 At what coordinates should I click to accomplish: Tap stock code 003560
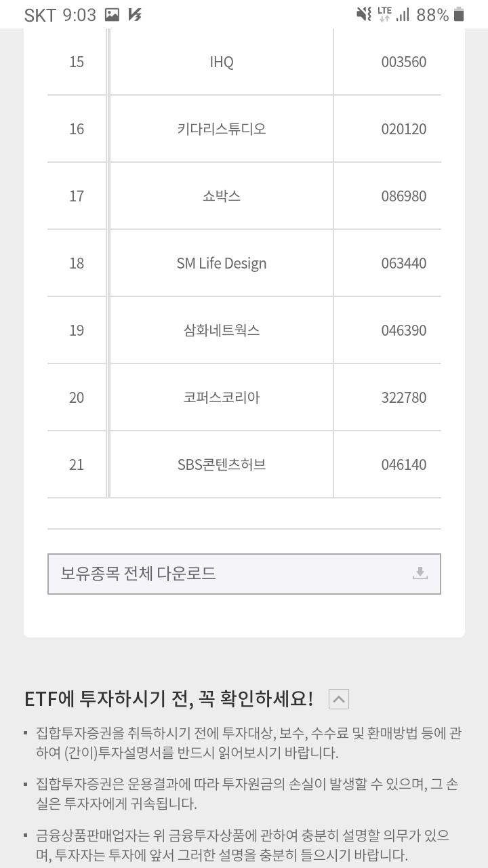click(404, 62)
